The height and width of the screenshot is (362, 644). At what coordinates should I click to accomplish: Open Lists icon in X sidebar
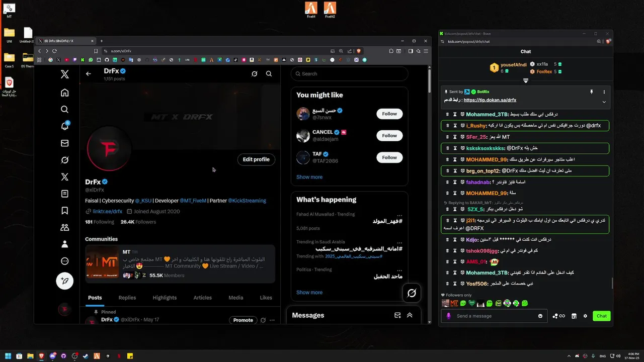point(64,194)
